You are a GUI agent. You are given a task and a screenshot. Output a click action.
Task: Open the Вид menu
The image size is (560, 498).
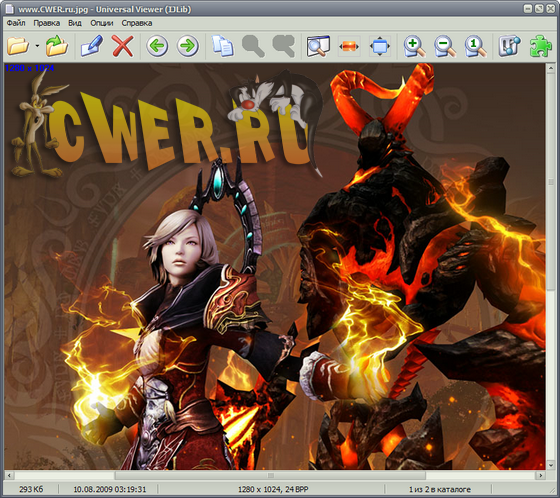[x=75, y=23]
